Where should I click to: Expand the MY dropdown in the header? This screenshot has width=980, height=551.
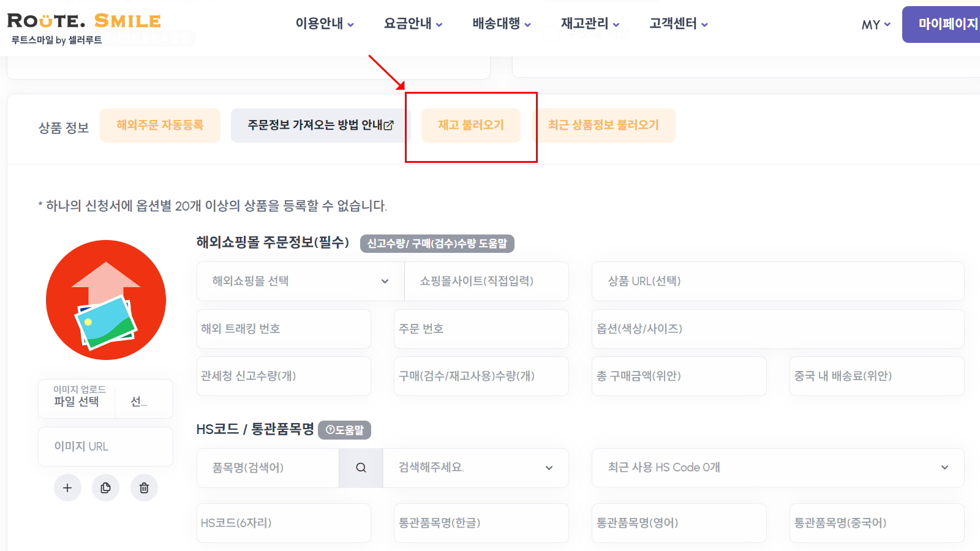coord(875,24)
